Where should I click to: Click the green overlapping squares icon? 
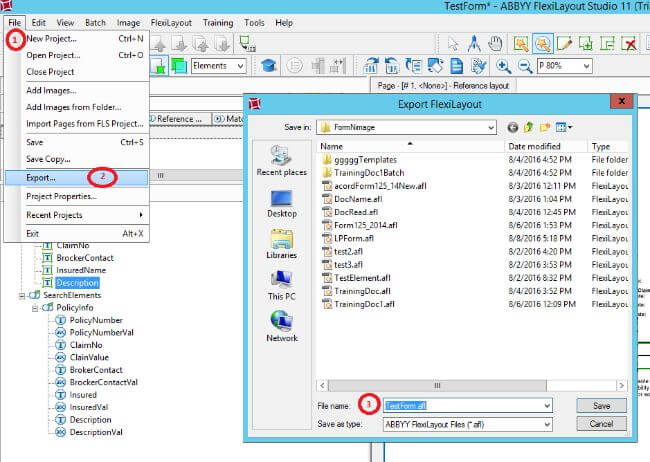(179, 66)
